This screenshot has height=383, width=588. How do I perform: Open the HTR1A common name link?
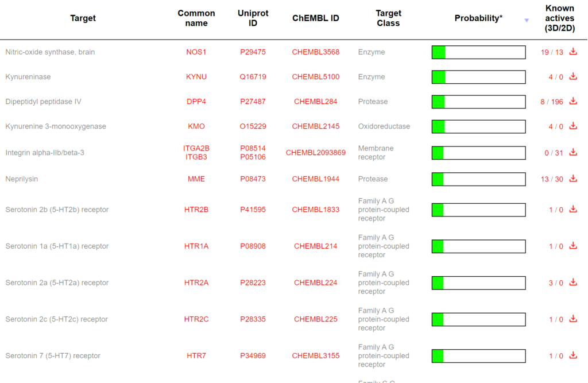[x=196, y=246]
